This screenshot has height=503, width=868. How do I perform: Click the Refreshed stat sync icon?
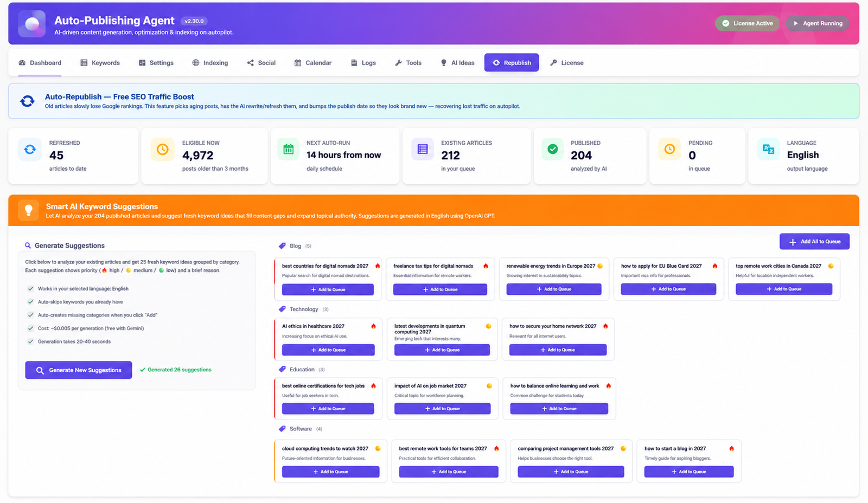tap(30, 149)
